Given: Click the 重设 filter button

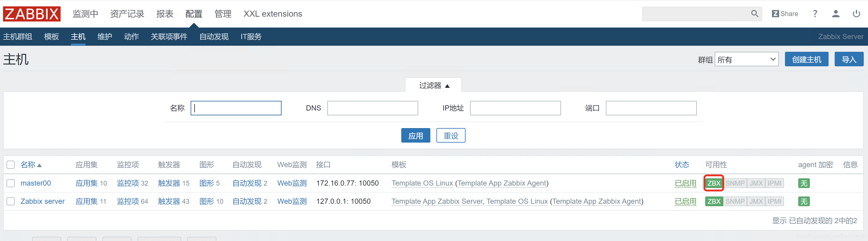Looking at the screenshot, I should tap(450, 135).
